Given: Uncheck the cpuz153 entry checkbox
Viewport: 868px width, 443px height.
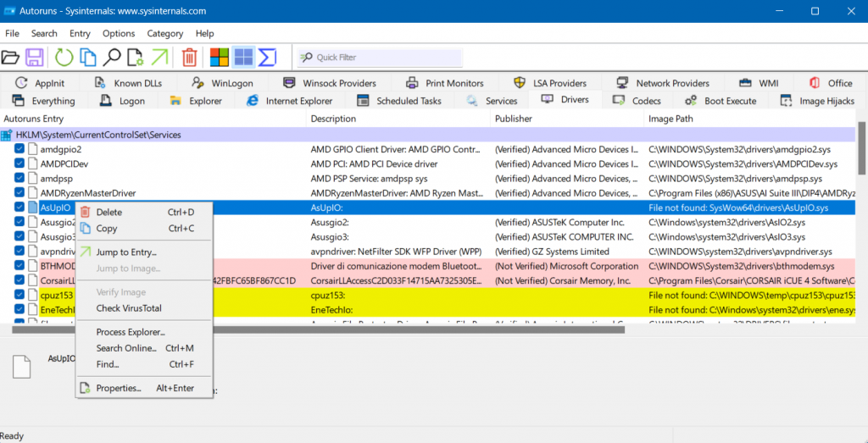Looking at the screenshot, I should click(19, 294).
